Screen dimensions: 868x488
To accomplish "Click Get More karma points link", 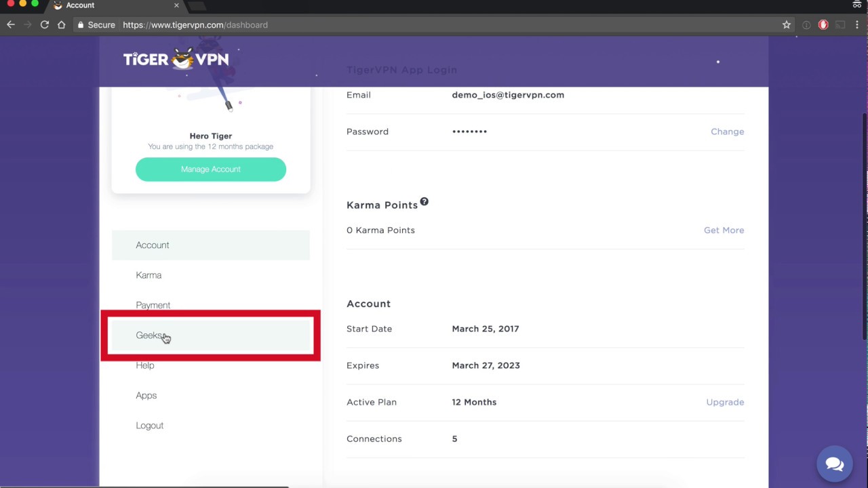I will [x=724, y=230].
